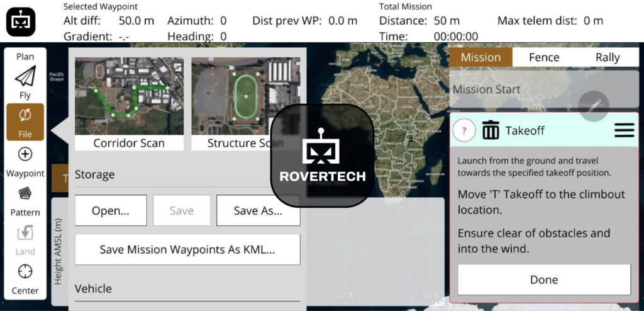Click the Land tool icon

click(25, 233)
